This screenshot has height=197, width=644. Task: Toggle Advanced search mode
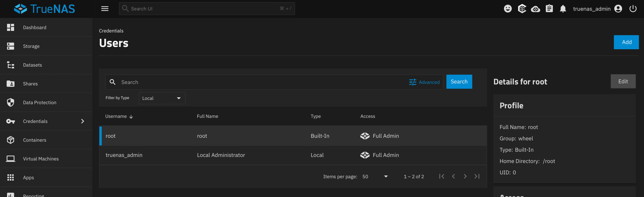pyautogui.click(x=424, y=82)
